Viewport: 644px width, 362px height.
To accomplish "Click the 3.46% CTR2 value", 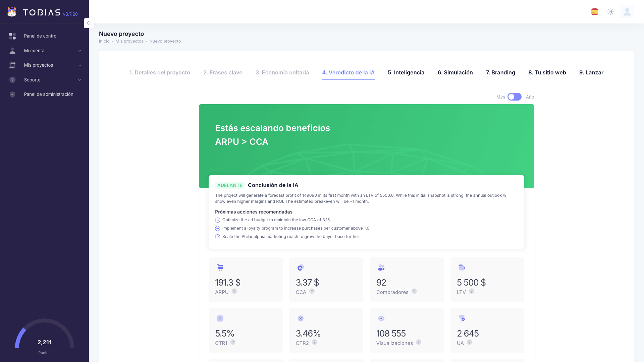I will tap(308, 334).
